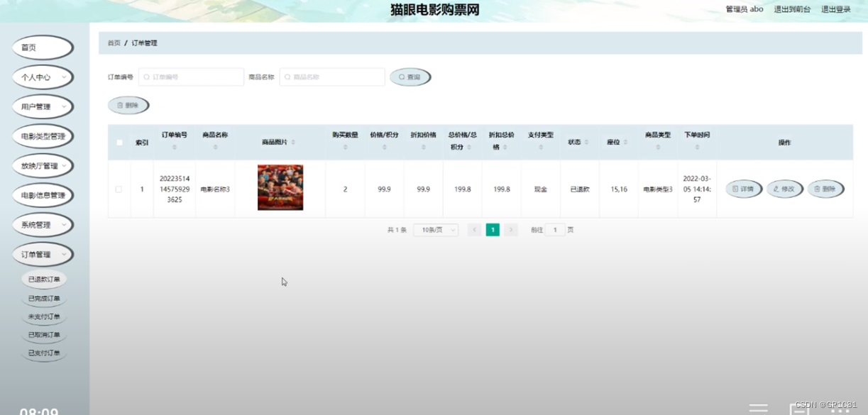Click 删除 button in the order row
868x415 pixels.
click(825, 189)
